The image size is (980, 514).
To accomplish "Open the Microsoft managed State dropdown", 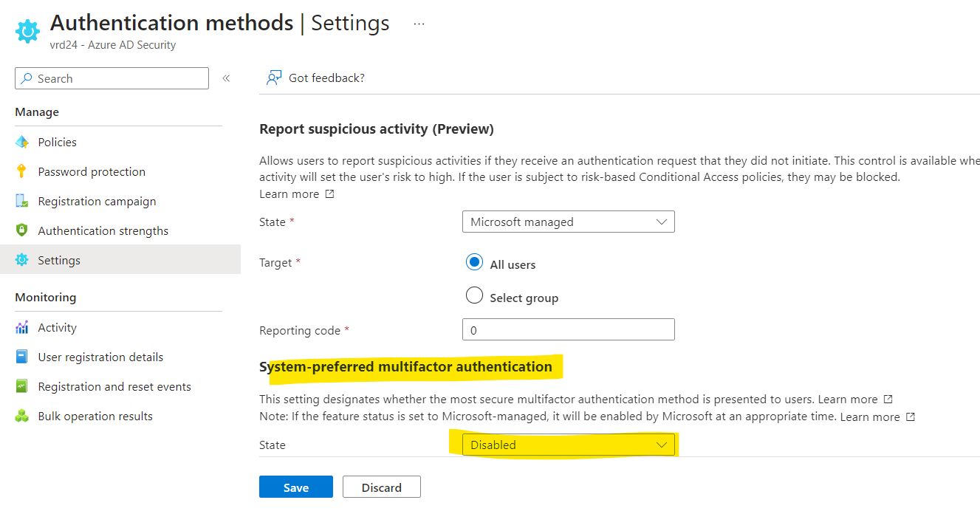I will [568, 221].
